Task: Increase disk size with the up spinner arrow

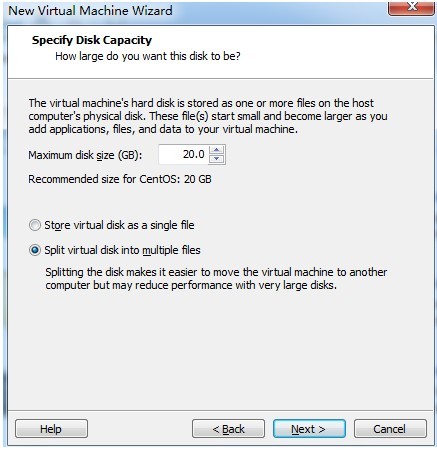Action: click(x=217, y=150)
